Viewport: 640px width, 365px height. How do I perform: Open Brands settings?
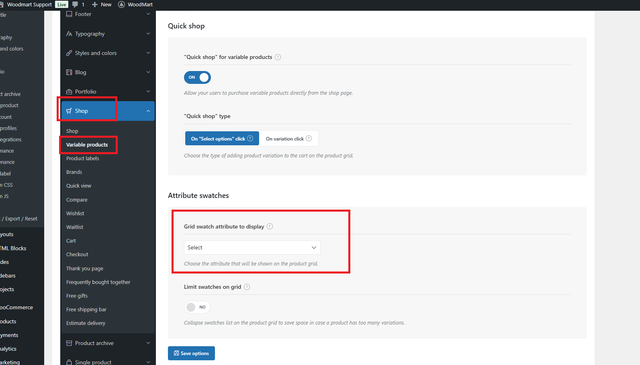click(x=74, y=172)
